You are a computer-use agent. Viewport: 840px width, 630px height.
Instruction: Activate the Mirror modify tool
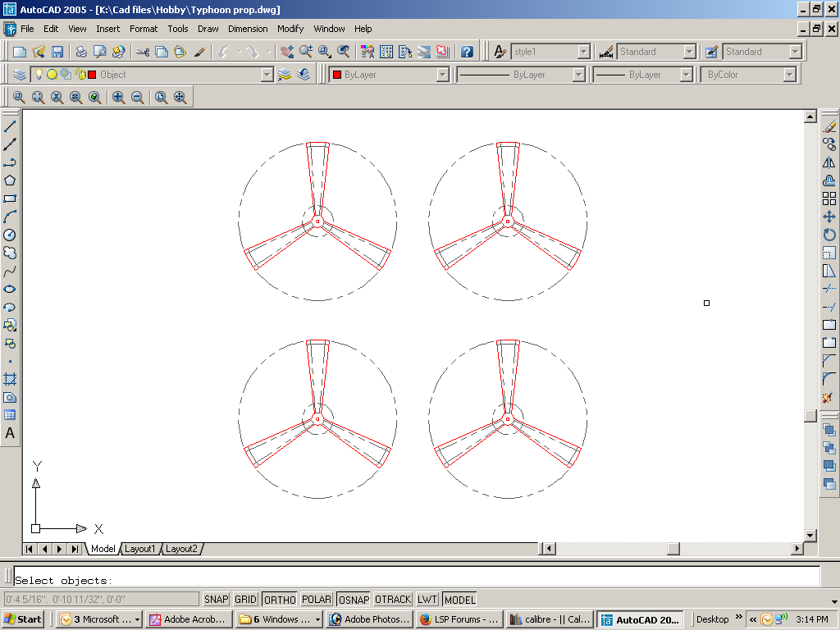pos(829,162)
